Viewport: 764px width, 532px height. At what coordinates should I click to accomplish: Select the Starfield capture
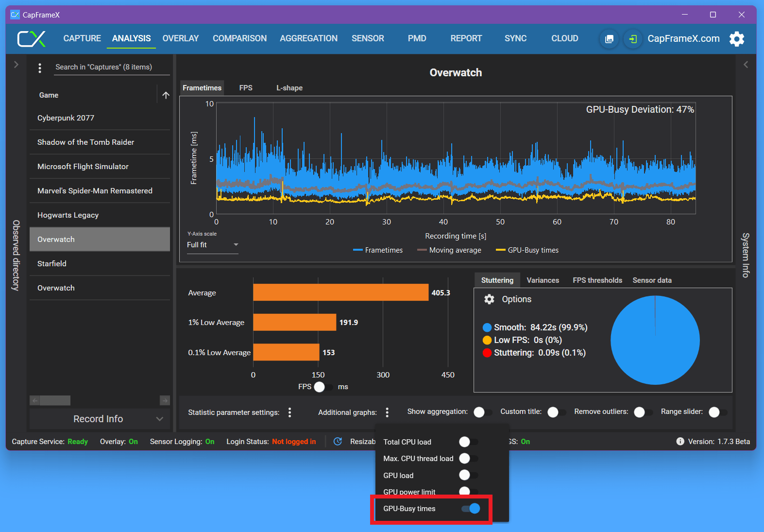tap(100, 264)
